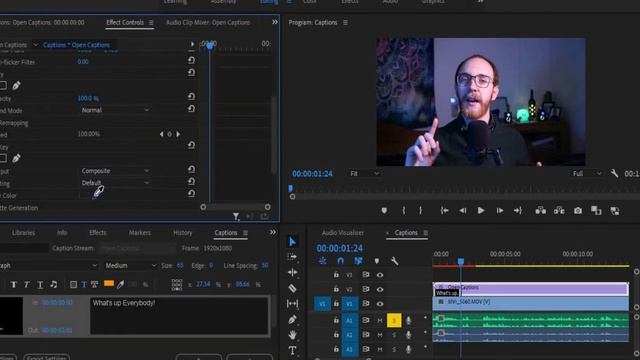Switch to Audio Clip Mixer tab
The image size is (640, 360).
208,22
